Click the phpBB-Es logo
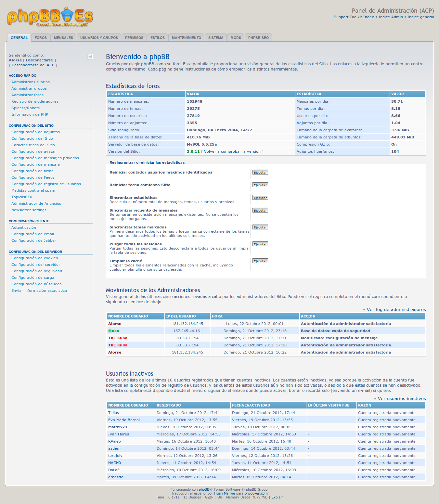The image size is (439, 504). [50, 17]
